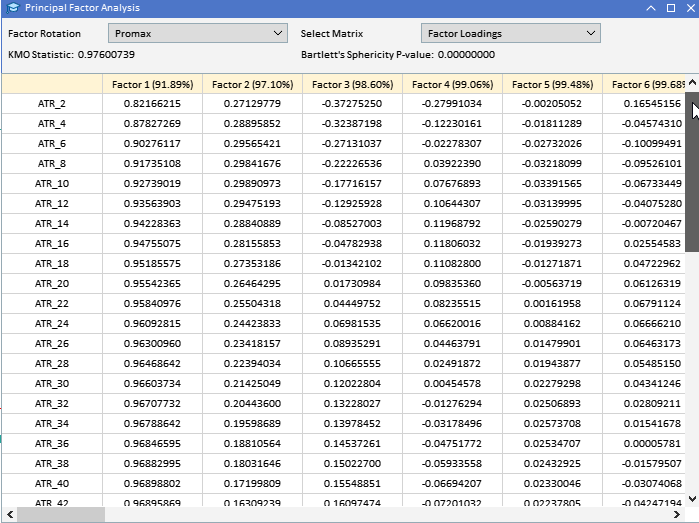Select the Factor 2 (97.10%) column header
Image resolution: width=699 pixels, height=523 pixels.
pos(252,84)
